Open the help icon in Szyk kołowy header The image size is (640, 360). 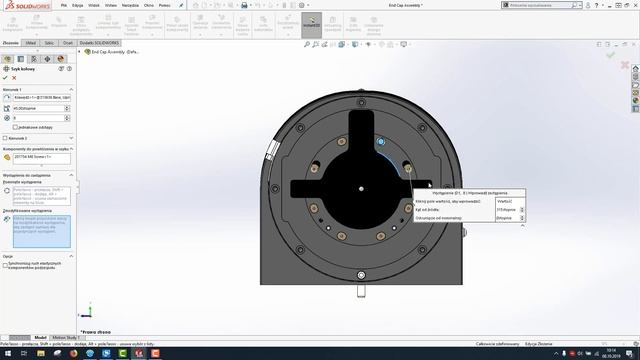pyautogui.click(x=69, y=69)
